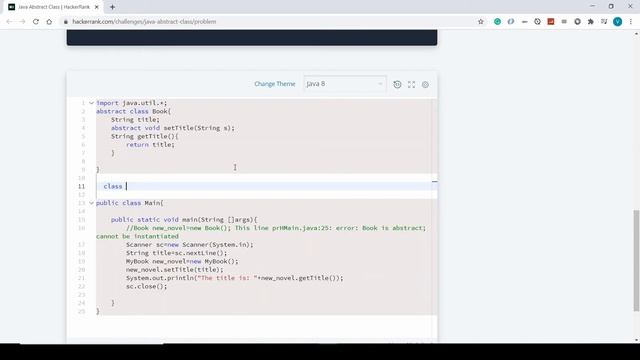
Task: Click the 'String title;' line
Action: (x=135, y=120)
